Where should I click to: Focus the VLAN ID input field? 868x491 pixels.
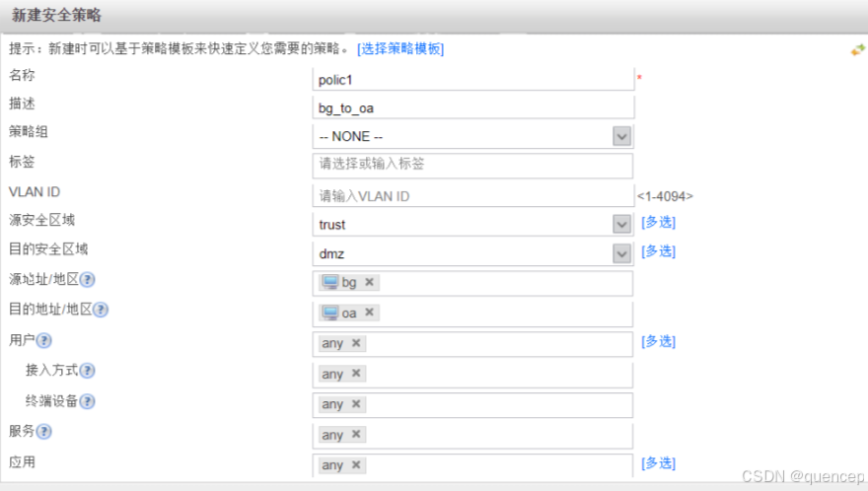[473, 196]
